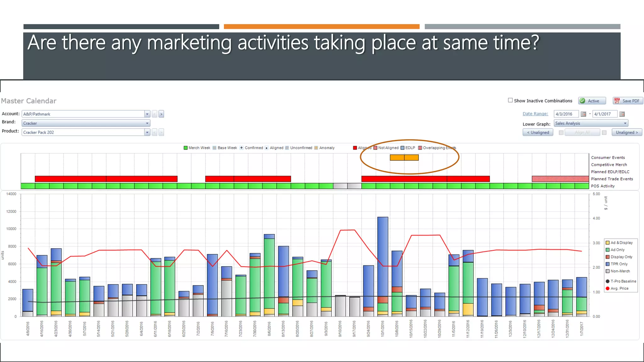Click the 1/7/2017 x-axis date label
The image size is (644, 362).
(582, 329)
